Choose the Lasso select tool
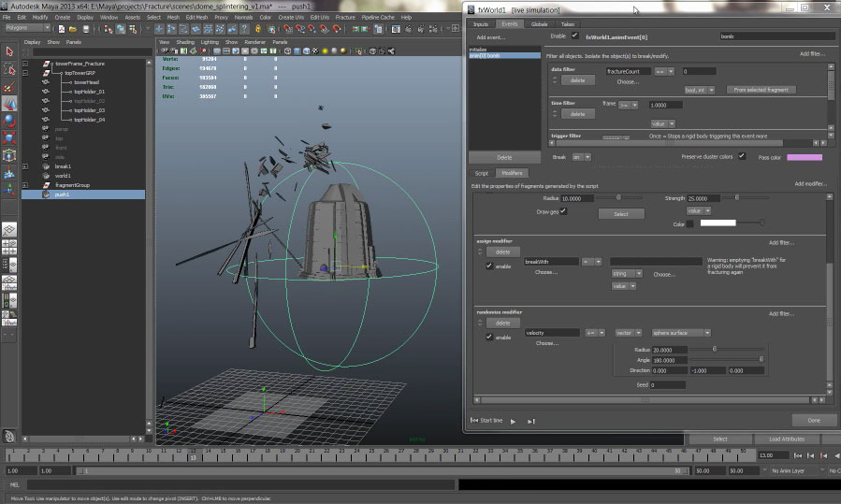 coord(9,69)
